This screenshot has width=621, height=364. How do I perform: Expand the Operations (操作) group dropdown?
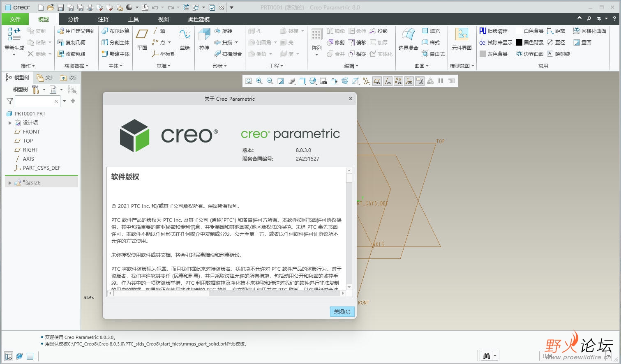(28, 66)
